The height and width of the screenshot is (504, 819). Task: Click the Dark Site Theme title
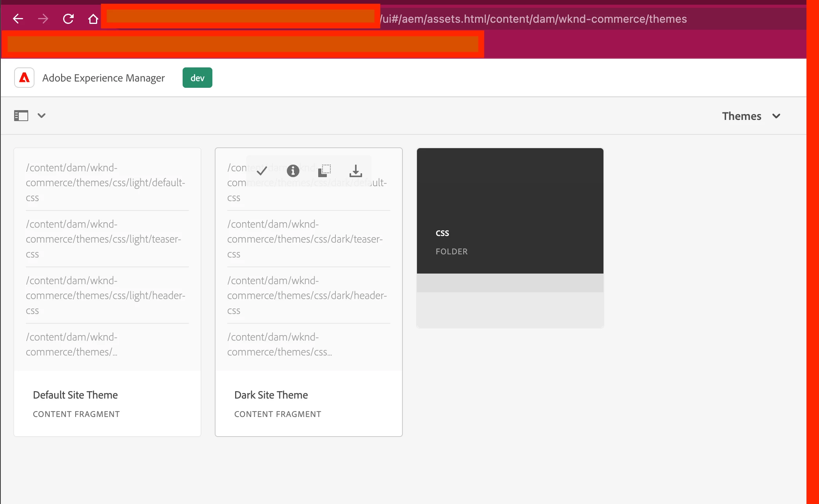click(271, 395)
